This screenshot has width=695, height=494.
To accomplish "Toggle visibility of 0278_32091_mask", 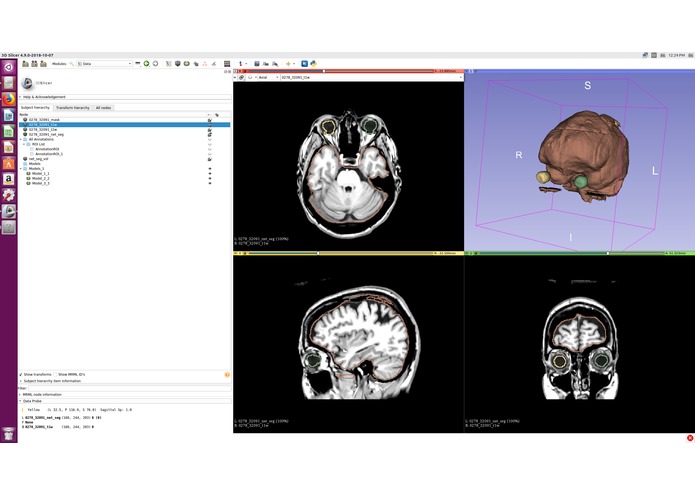I will point(210,120).
